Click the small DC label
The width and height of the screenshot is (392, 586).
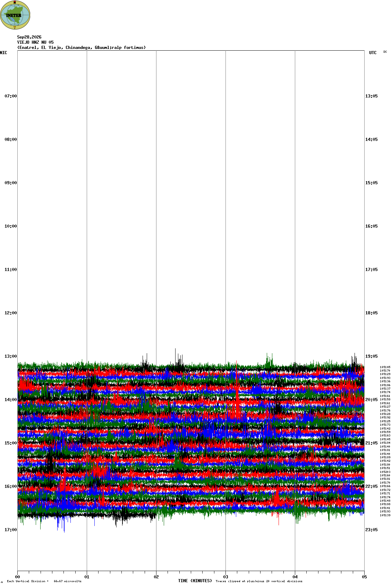pos(385,52)
